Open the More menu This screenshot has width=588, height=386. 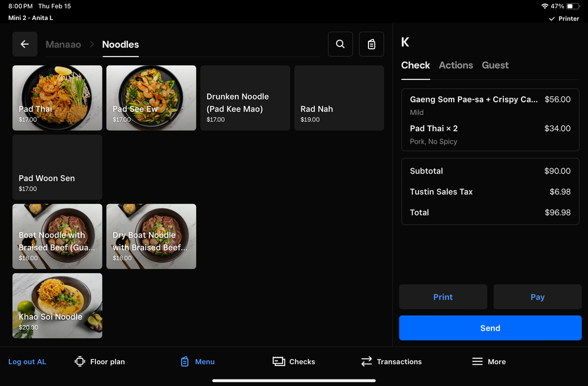pyautogui.click(x=489, y=361)
